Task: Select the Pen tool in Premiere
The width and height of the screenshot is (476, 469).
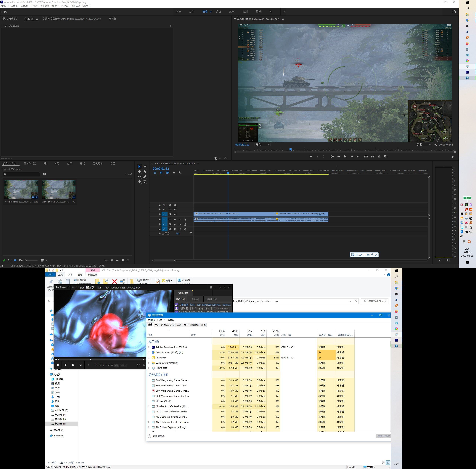Action: point(145,176)
